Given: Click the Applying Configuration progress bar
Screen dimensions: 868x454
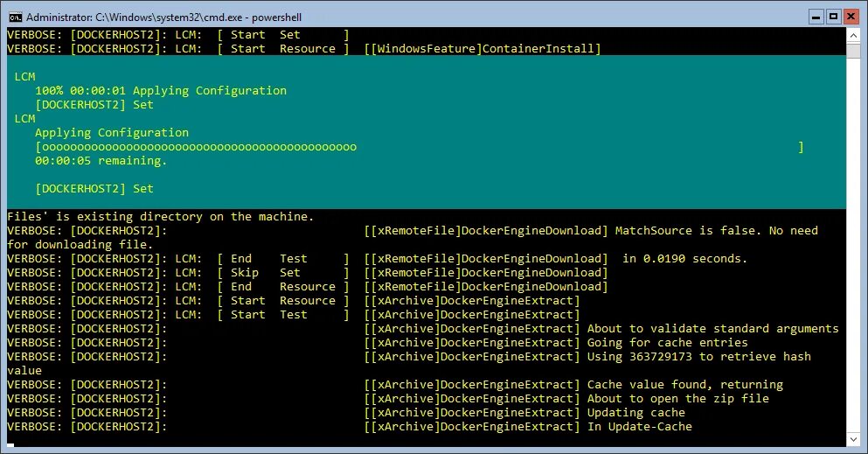Looking at the screenshot, I should point(419,147).
